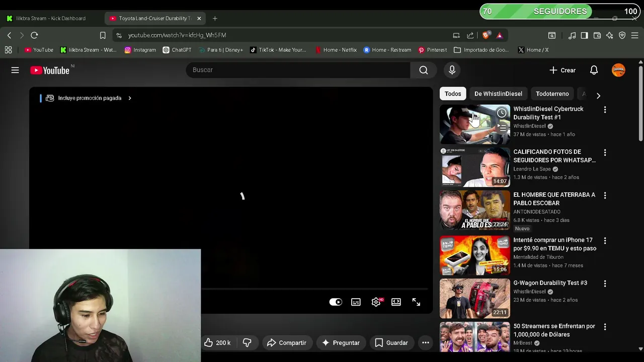Start voice search with the microphone icon
The height and width of the screenshot is (362, 644).
[x=452, y=70]
